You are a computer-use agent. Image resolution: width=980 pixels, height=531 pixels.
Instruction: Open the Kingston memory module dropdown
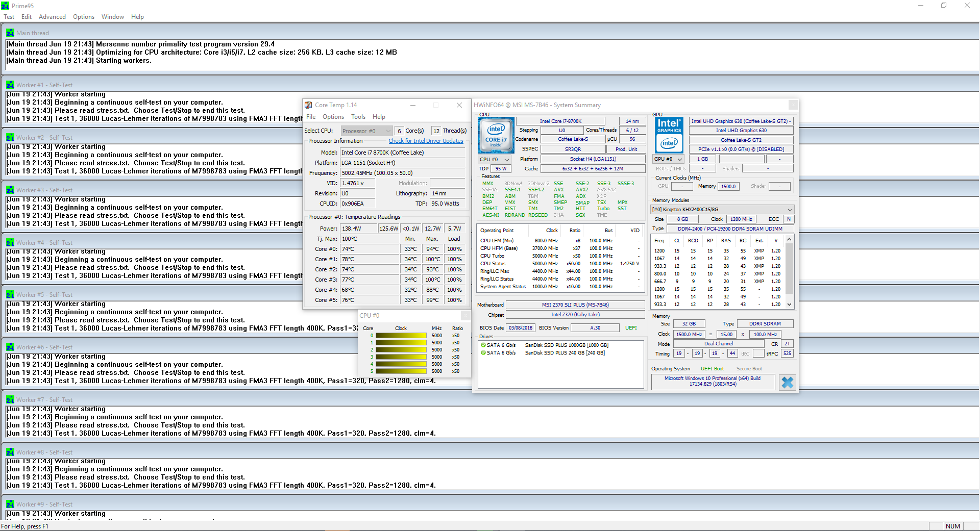pyautogui.click(x=722, y=210)
